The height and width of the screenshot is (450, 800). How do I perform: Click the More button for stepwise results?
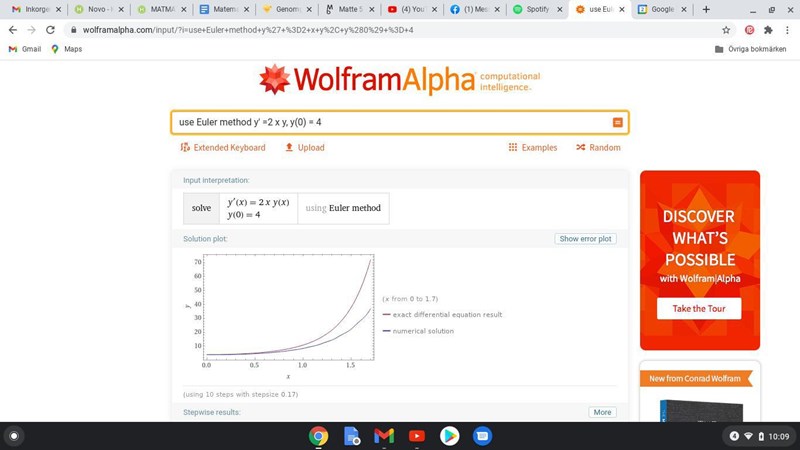(x=602, y=412)
